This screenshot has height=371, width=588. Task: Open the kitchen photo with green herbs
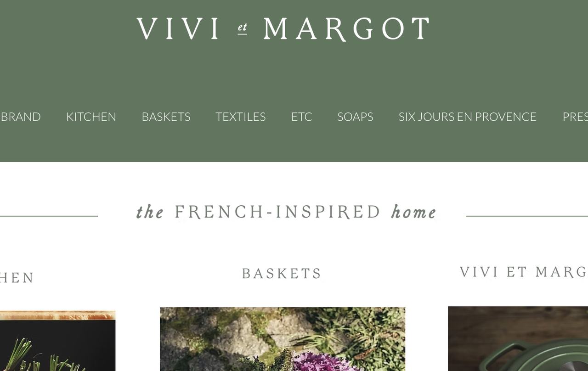point(57,341)
